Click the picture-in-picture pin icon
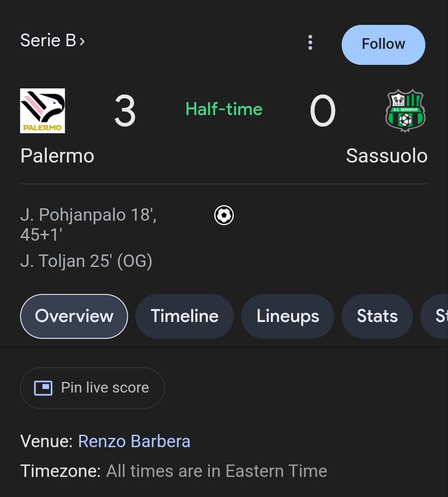 tap(43, 388)
